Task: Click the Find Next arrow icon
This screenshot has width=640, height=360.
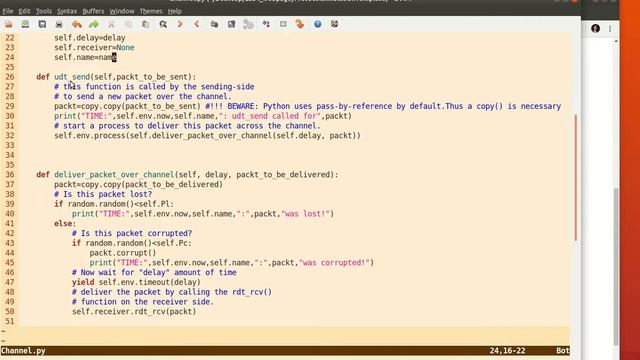Action: (x=180, y=24)
